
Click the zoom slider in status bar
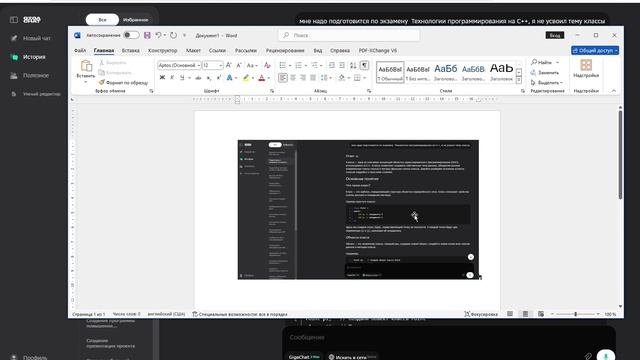[x=575, y=314]
